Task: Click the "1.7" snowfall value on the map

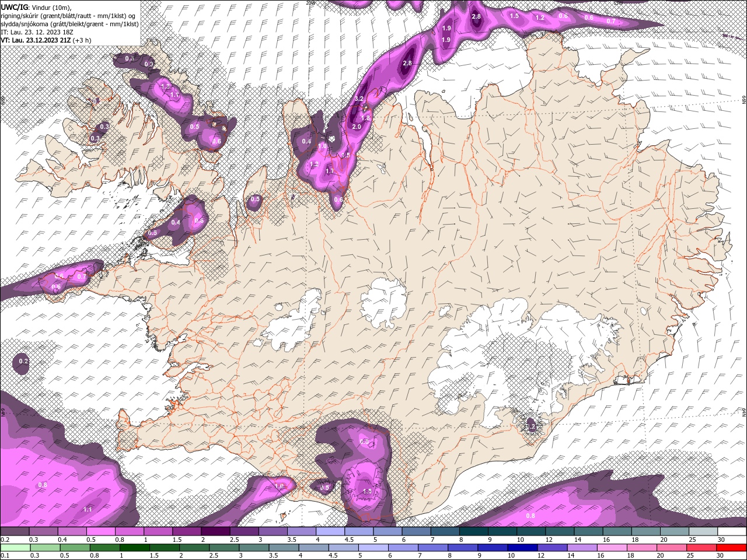Action: click(330, 171)
